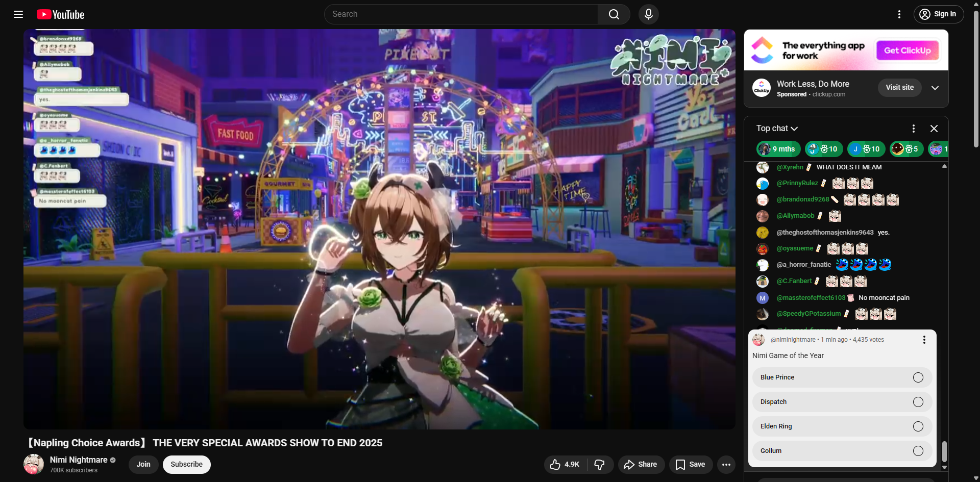
Task: Open @PrinnyRulez's chat username
Action: [x=797, y=183]
